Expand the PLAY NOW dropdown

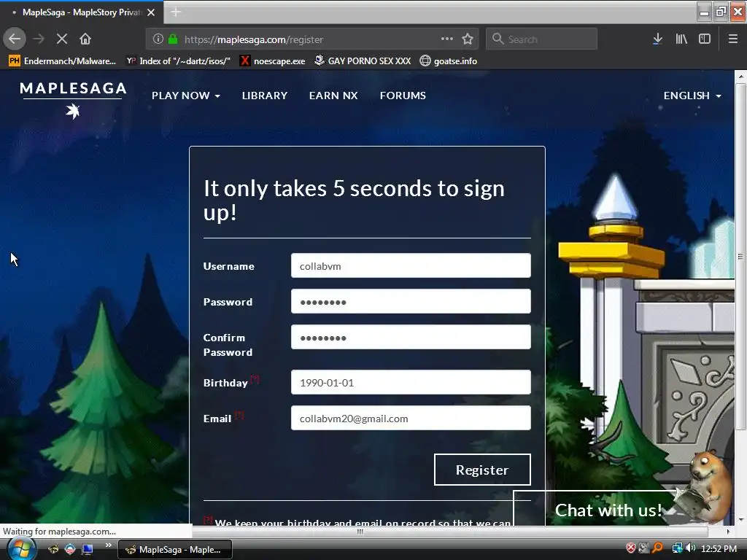pyautogui.click(x=186, y=96)
